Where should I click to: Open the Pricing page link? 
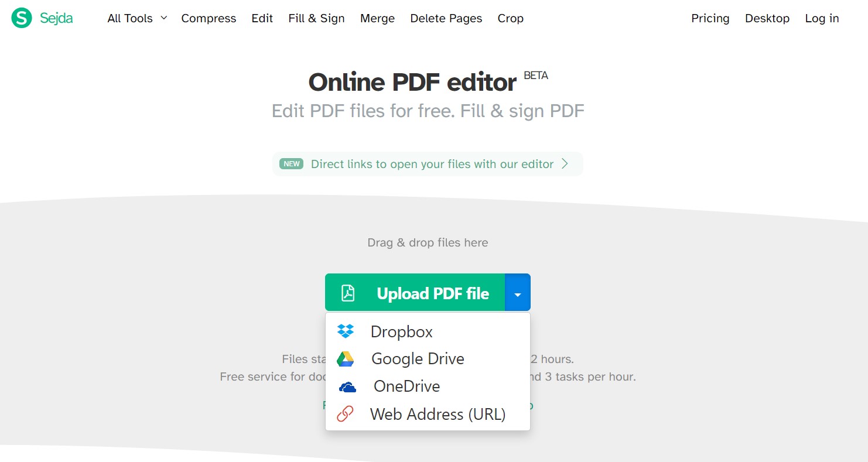tap(710, 18)
